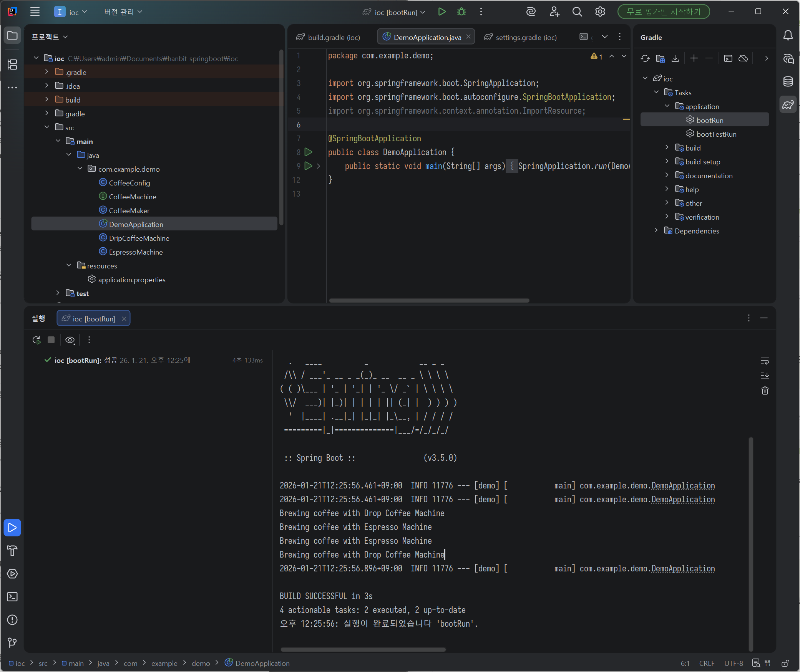Toggle Gradle offline mode icon

(743, 58)
